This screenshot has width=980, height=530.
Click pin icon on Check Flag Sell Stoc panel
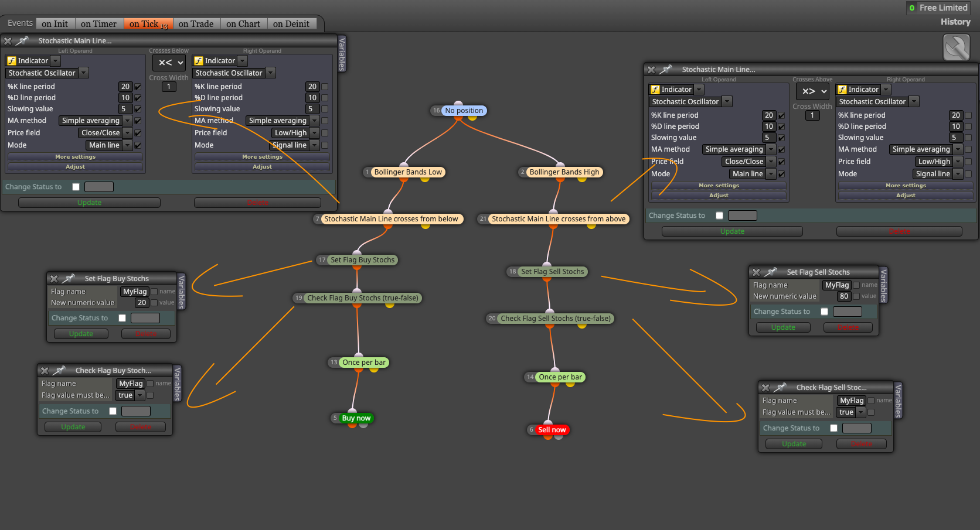coord(780,388)
